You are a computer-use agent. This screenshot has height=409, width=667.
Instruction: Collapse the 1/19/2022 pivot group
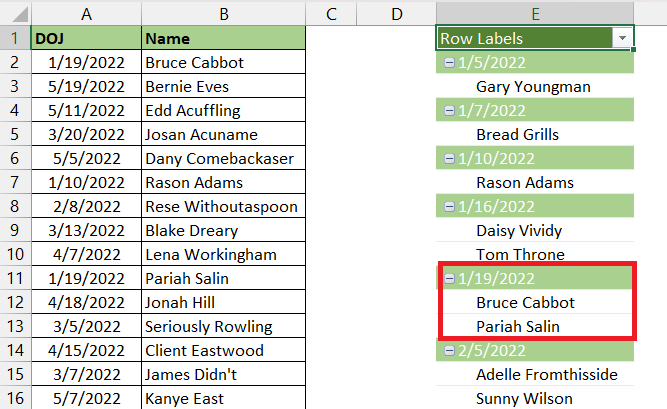(x=449, y=279)
